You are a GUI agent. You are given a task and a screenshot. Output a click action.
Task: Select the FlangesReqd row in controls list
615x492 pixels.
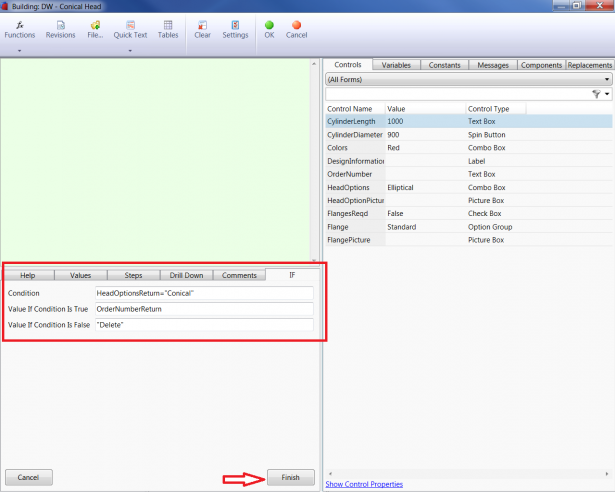click(351, 213)
